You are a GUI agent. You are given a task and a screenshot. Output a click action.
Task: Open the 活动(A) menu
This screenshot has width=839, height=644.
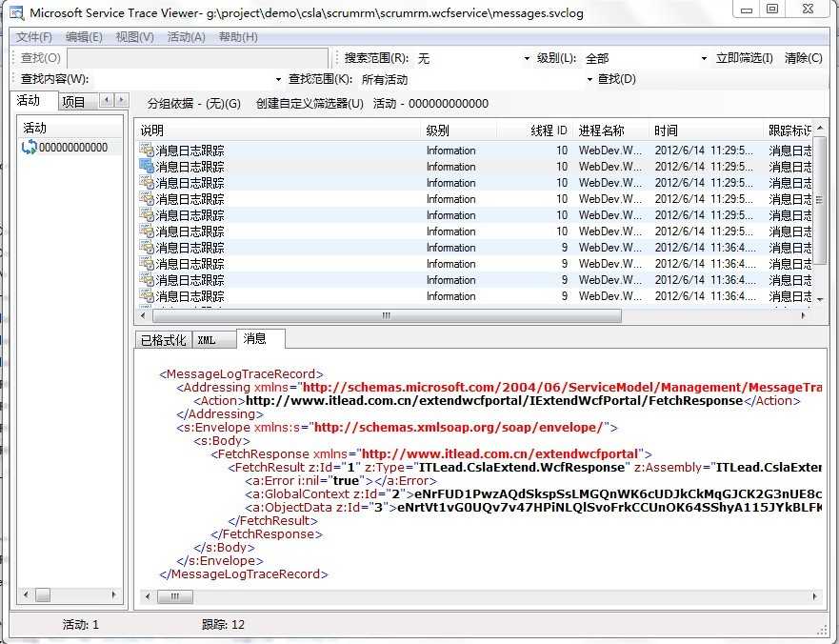[187, 37]
